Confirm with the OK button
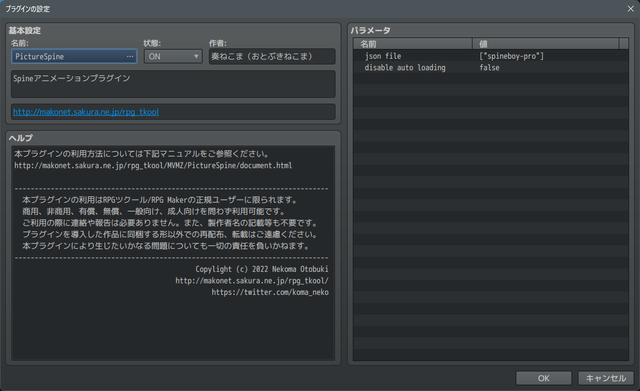This screenshot has height=391, width=640. tap(543, 378)
